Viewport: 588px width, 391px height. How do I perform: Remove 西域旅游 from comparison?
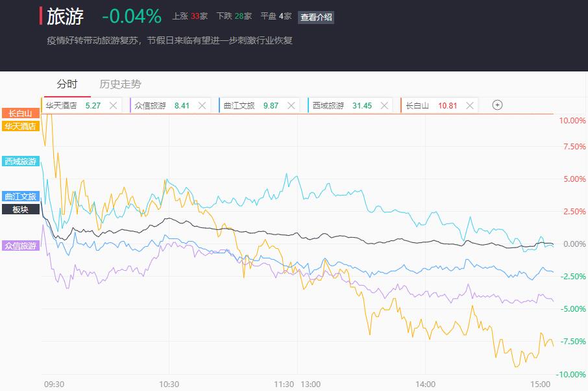(384, 105)
